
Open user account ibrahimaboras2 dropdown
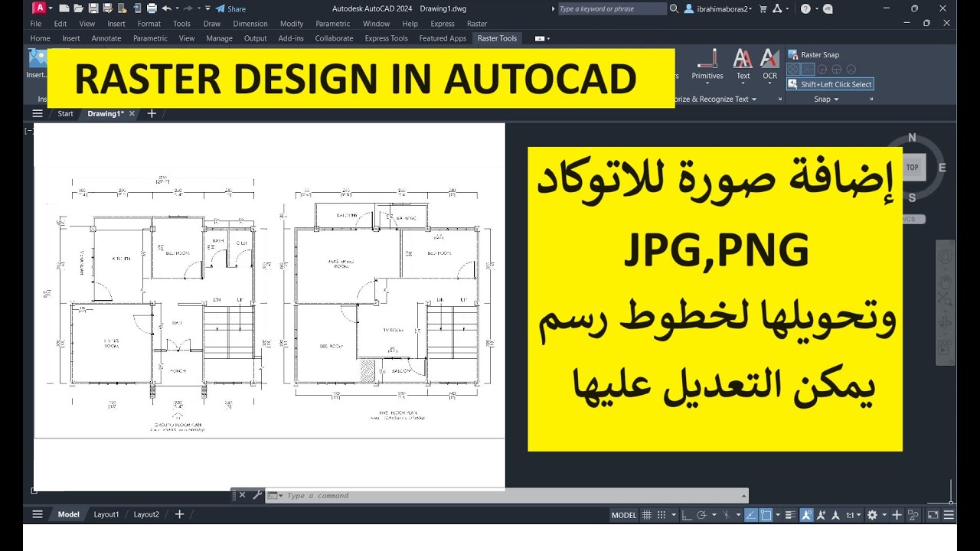click(719, 8)
